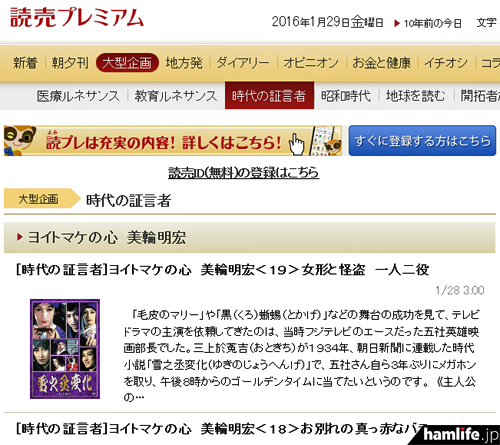Select 医療ルネサンス sub-tab

(78, 96)
